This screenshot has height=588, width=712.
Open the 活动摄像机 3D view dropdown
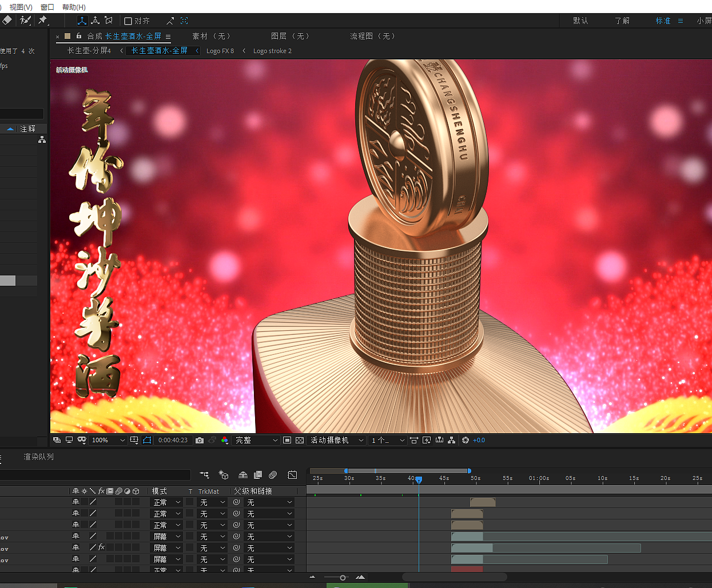[x=337, y=440]
